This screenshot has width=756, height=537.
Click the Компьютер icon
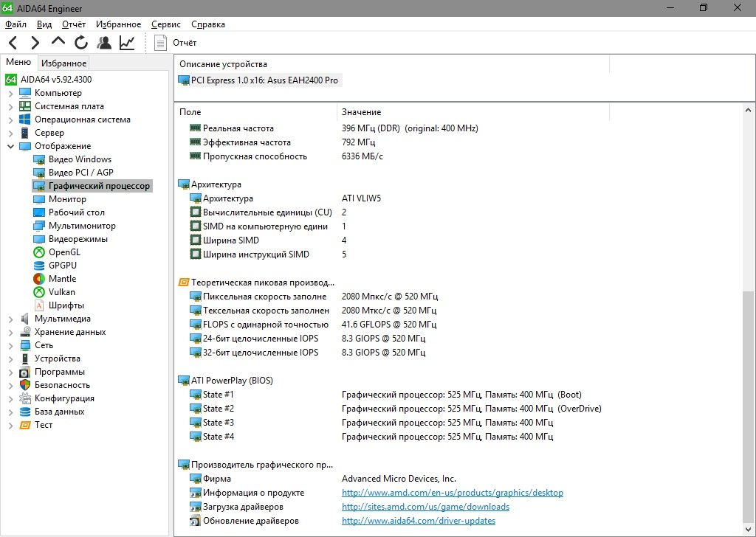[25, 93]
